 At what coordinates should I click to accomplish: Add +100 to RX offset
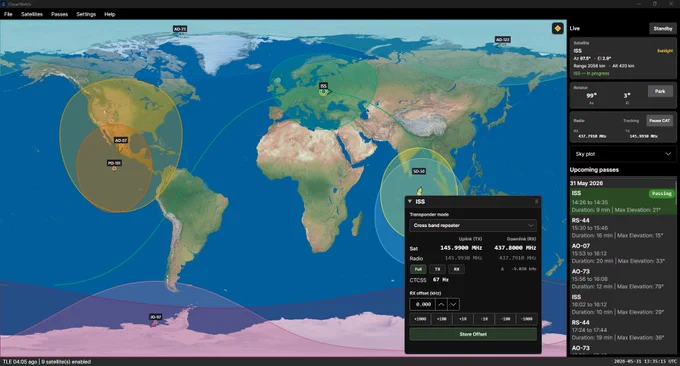pos(441,319)
